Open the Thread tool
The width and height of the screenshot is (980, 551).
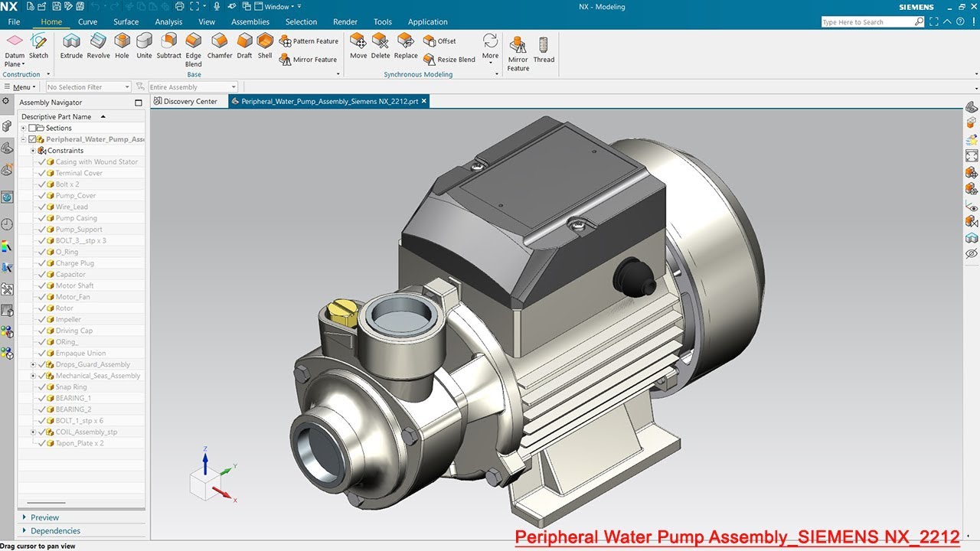(x=544, y=49)
